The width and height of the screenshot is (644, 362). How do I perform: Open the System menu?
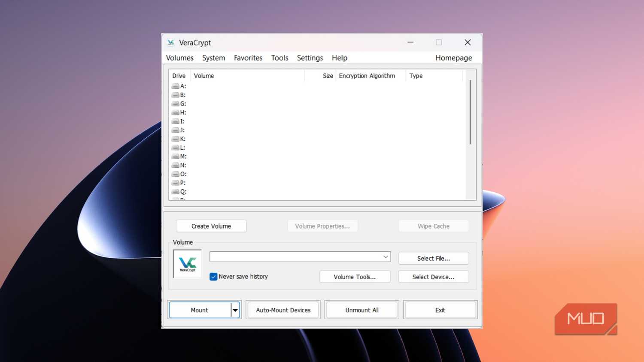click(x=213, y=58)
